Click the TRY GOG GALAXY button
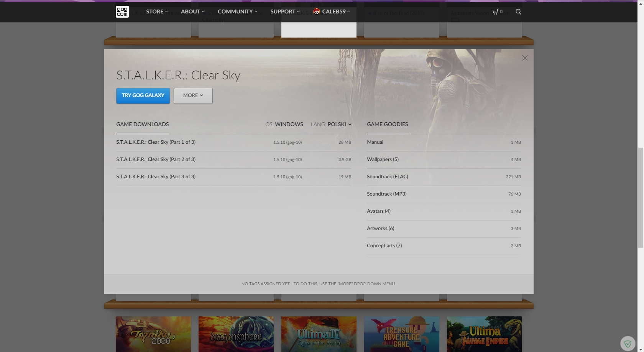 (143, 95)
